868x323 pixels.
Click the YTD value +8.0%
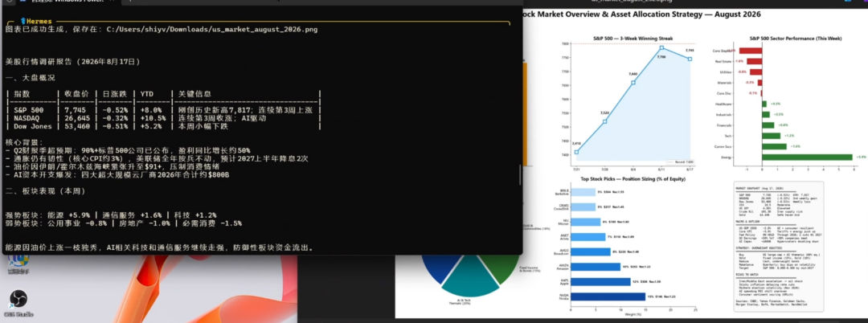click(151, 111)
